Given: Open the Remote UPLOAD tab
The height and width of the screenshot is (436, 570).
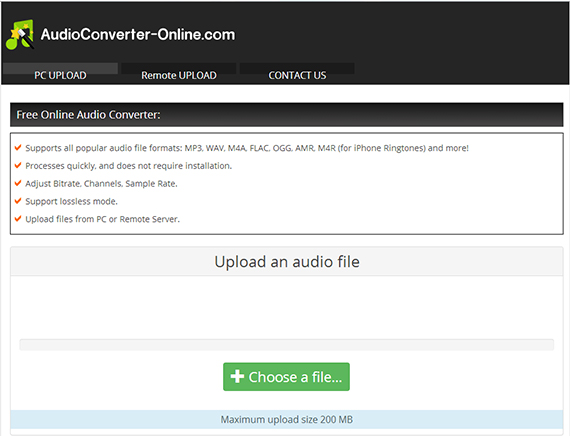Looking at the screenshot, I should pyautogui.click(x=179, y=75).
